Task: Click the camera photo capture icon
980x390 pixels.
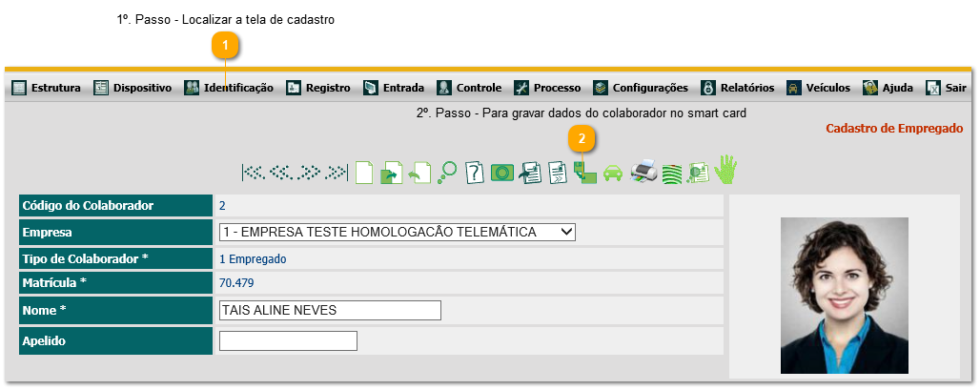Action: click(x=502, y=173)
